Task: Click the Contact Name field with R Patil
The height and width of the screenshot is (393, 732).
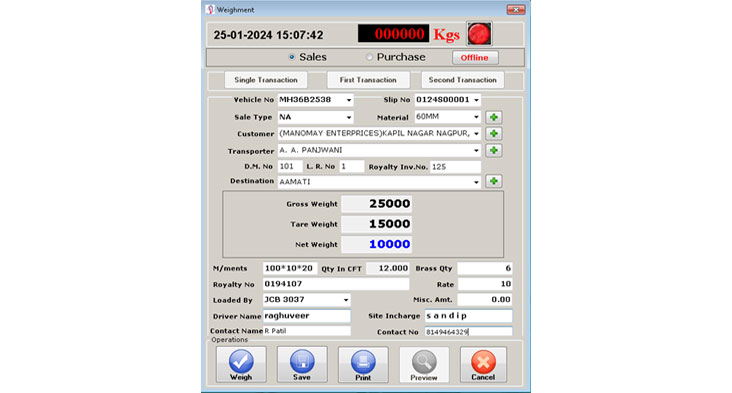Action: [x=307, y=331]
